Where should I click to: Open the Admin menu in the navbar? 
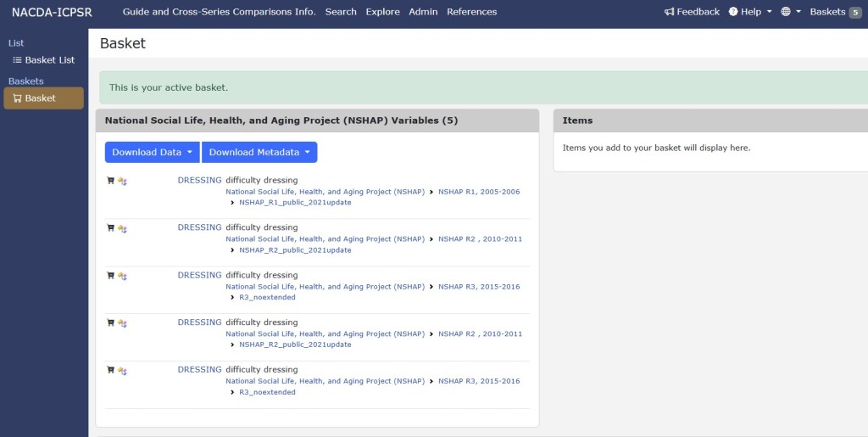(x=423, y=12)
